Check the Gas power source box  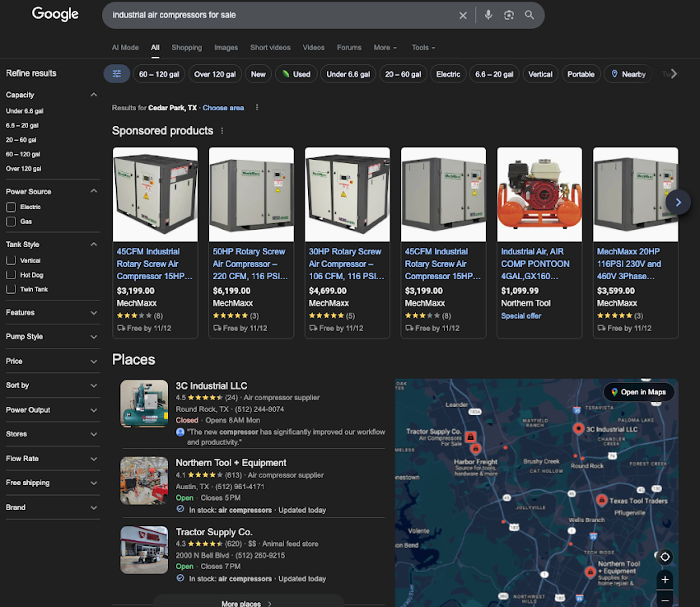pyautogui.click(x=11, y=222)
